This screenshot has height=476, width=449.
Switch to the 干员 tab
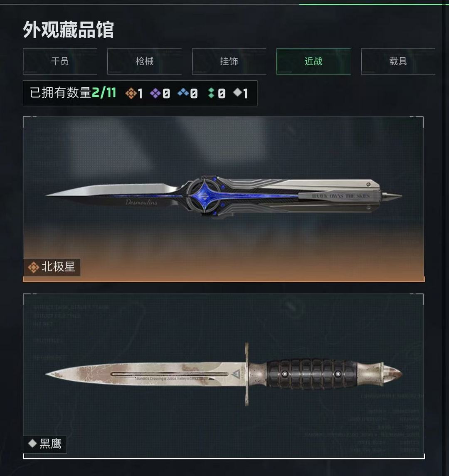[60, 62]
